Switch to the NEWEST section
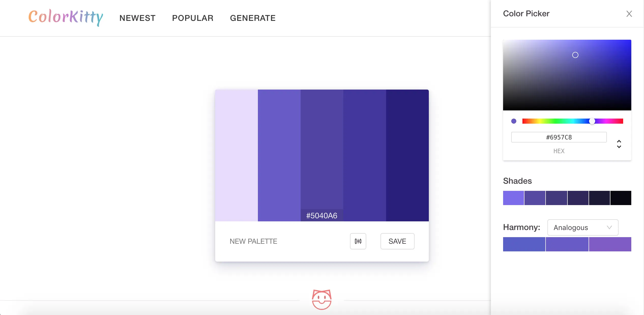The image size is (644, 315). [x=137, y=18]
